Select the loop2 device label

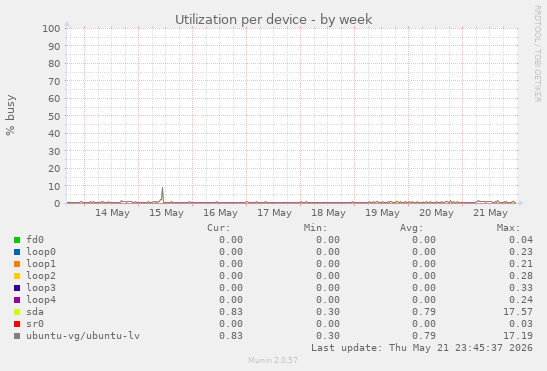coord(41,276)
